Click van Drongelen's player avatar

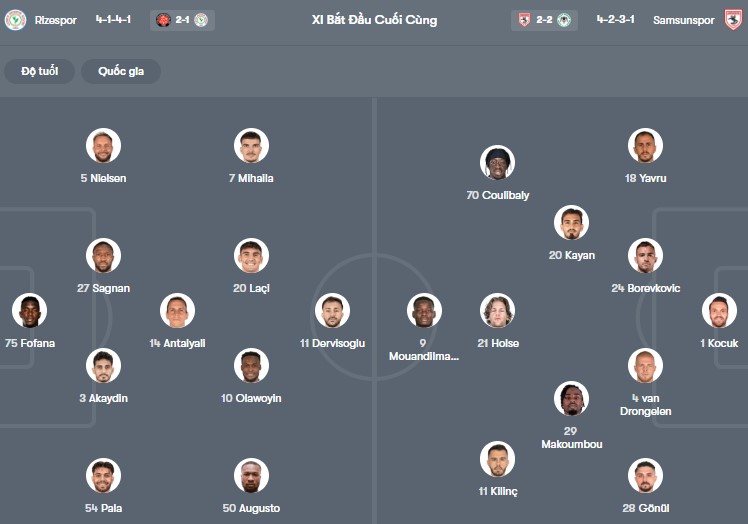645,366
